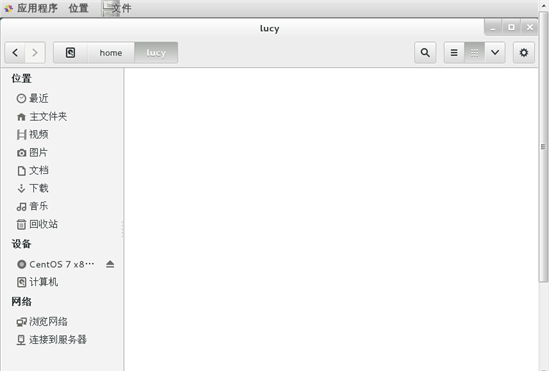Screen dimensions: 549x371
Task: Open search with the magnifier icon
Action: (x=425, y=52)
